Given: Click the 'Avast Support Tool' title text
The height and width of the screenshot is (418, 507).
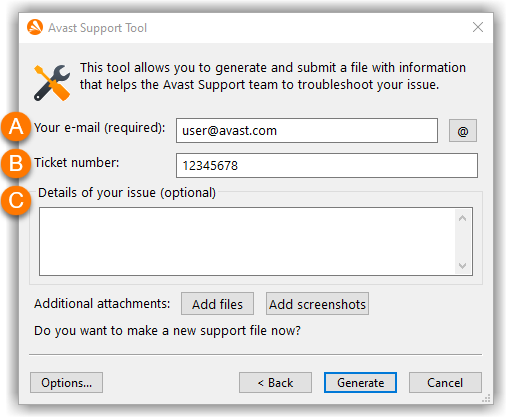Looking at the screenshot, I should point(97,28).
